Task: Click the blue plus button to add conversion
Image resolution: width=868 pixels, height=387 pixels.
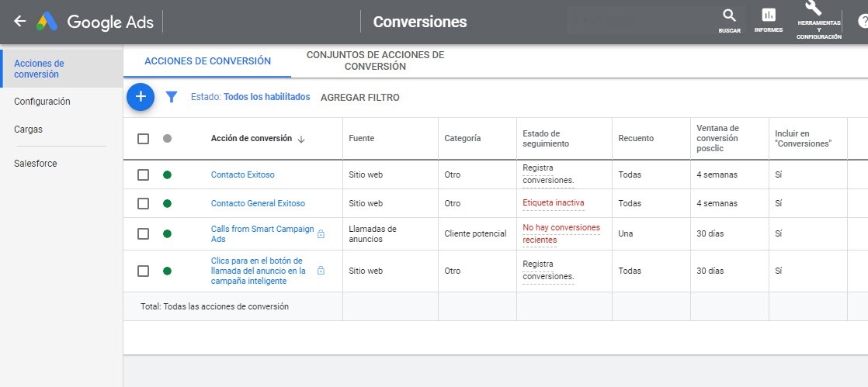Action: [141, 97]
